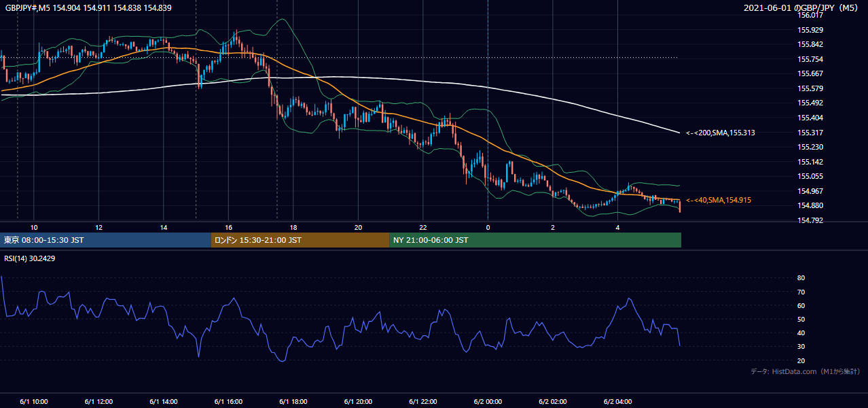Click price axis value 155.492

click(810, 103)
